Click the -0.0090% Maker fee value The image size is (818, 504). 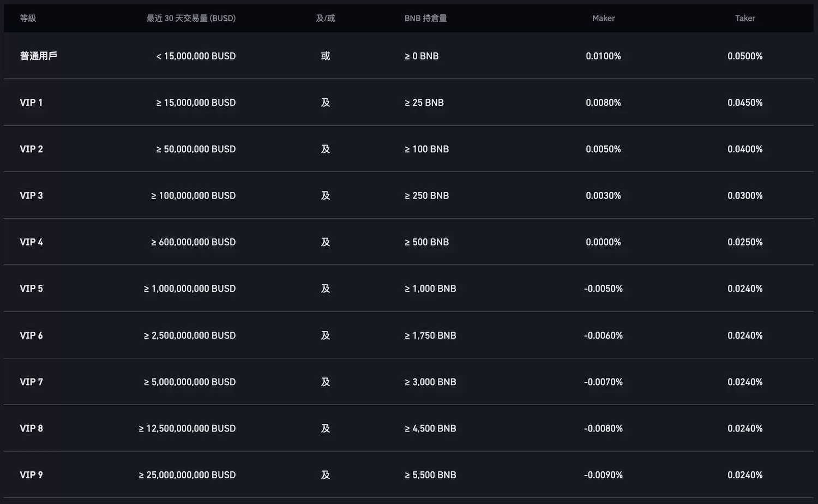603,475
